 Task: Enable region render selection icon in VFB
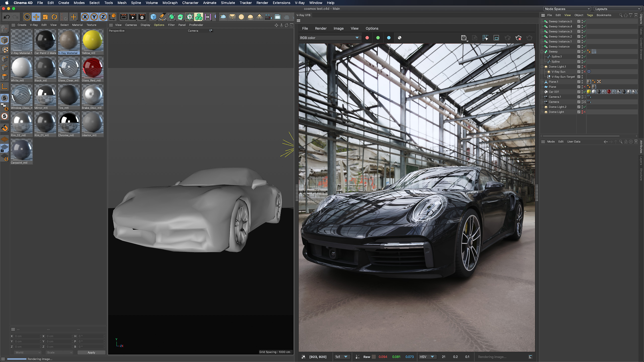pos(485,38)
